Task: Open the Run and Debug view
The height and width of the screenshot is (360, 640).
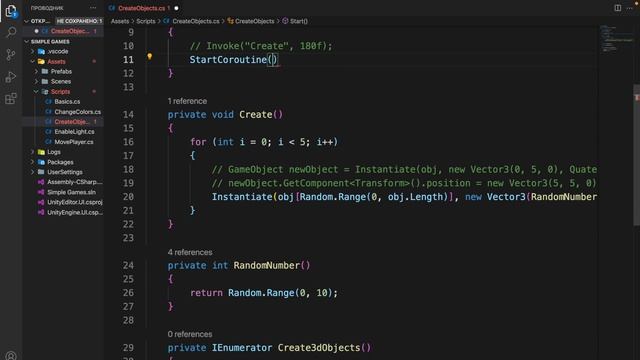Action: pyautogui.click(x=11, y=77)
